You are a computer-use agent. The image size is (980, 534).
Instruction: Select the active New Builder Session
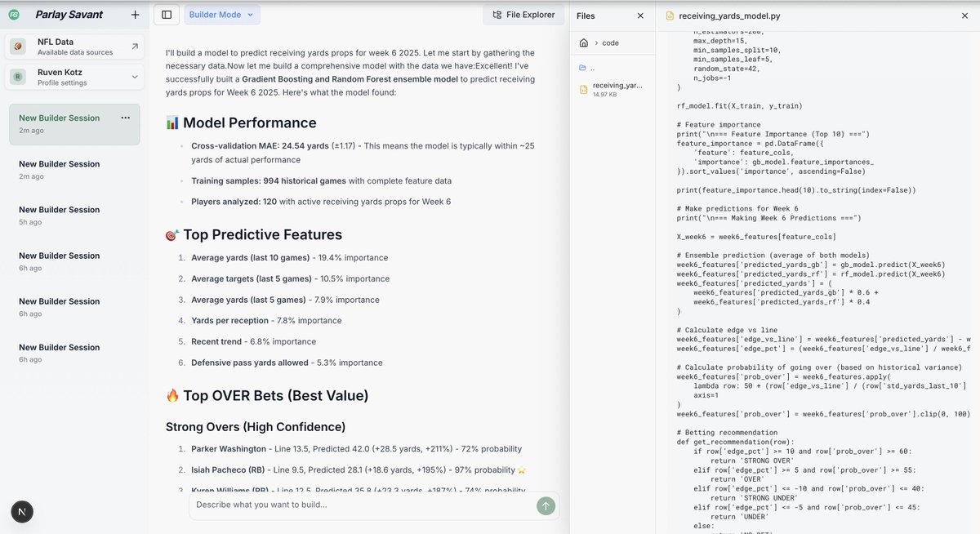click(74, 124)
